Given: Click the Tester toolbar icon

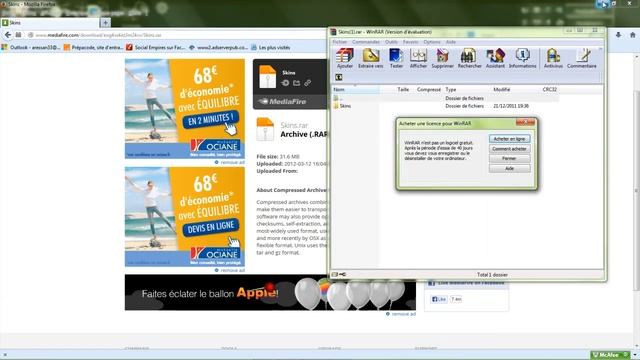Looking at the screenshot, I should (396, 58).
